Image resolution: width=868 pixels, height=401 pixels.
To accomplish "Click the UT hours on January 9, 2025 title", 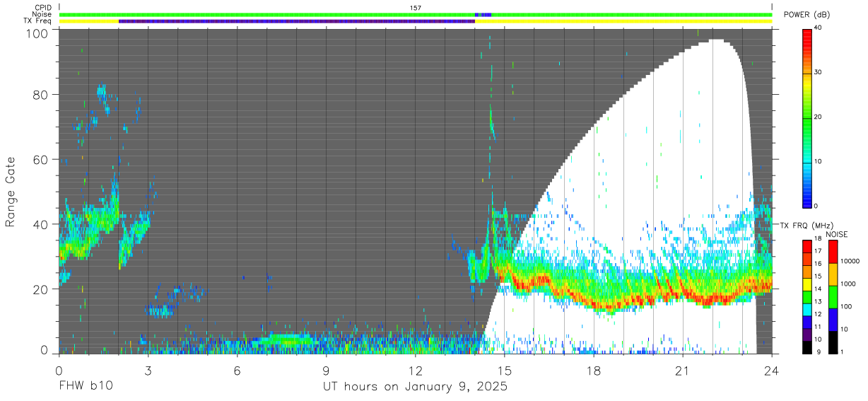I will pos(415,387).
